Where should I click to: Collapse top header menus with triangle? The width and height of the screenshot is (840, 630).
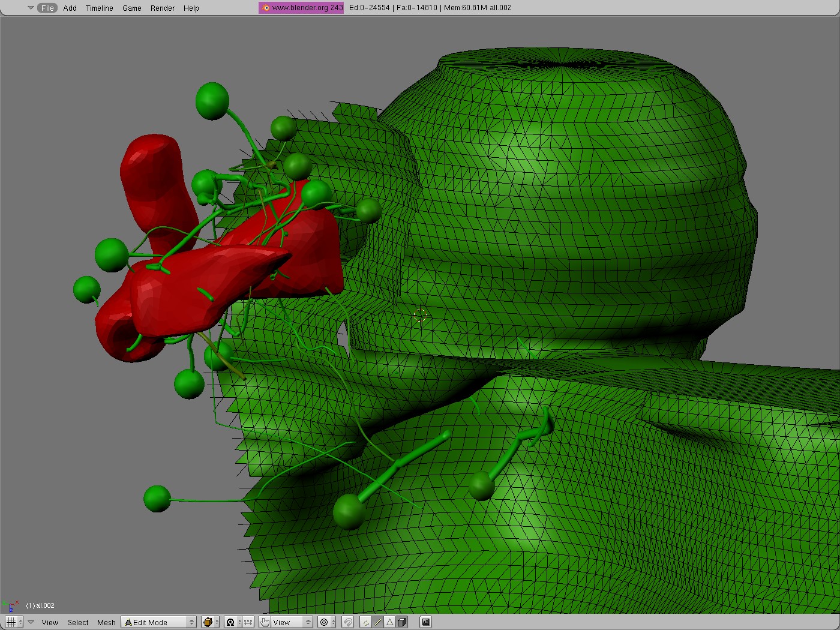tap(31, 8)
